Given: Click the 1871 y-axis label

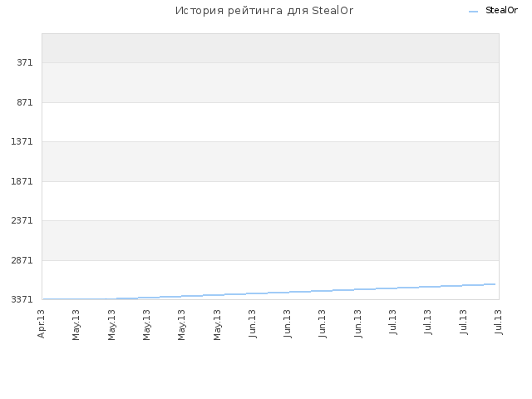Looking at the screenshot, I should coord(22,181).
